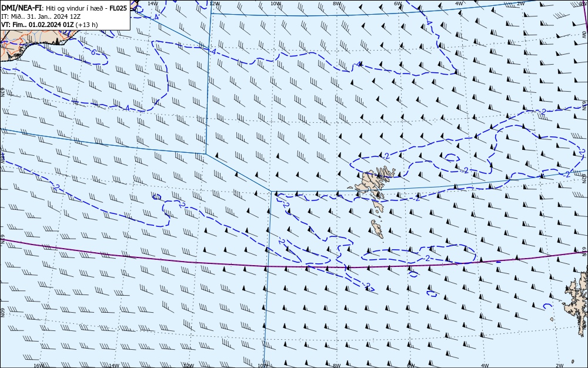Click the '60N' latitude label

click(x=2, y=313)
